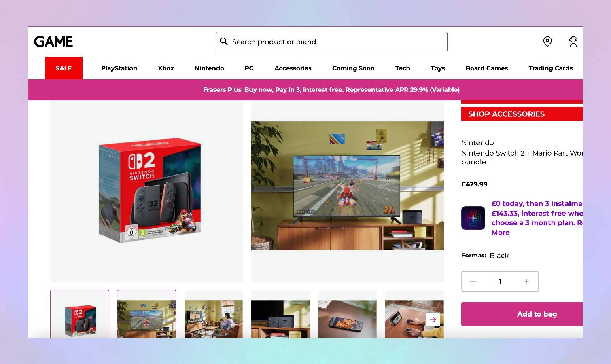Open the Nintendo menu
The width and height of the screenshot is (611, 364).
coord(209,68)
